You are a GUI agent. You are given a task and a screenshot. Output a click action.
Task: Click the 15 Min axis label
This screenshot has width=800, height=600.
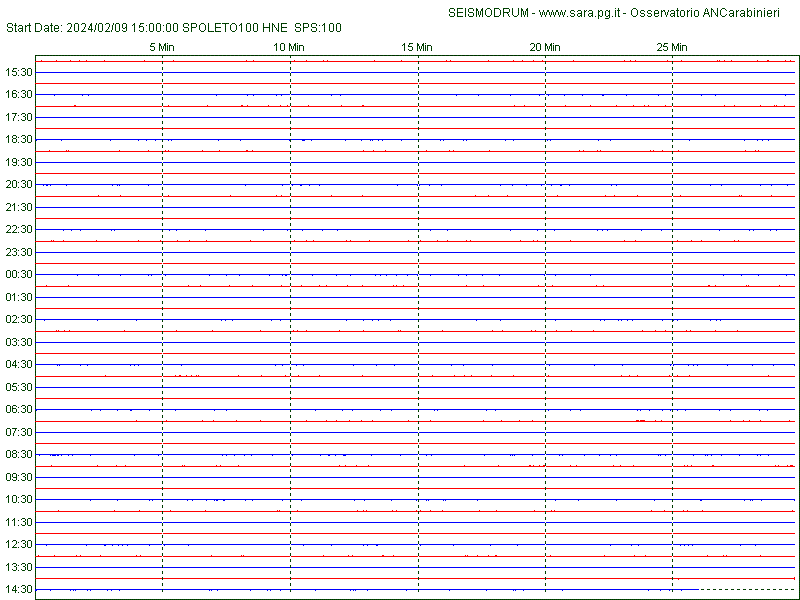417,47
